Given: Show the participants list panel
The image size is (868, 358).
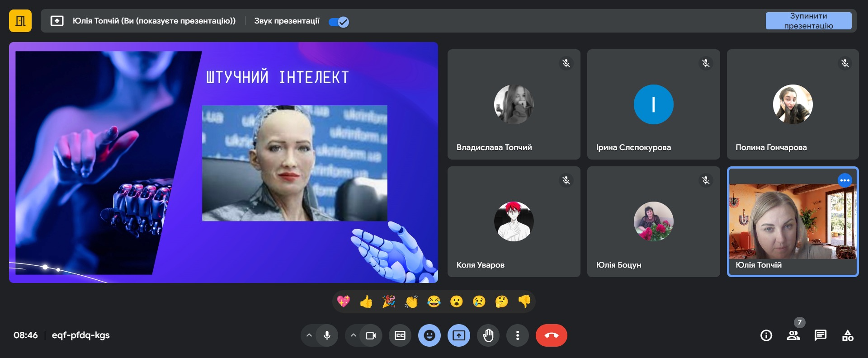Looking at the screenshot, I should (x=793, y=335).
